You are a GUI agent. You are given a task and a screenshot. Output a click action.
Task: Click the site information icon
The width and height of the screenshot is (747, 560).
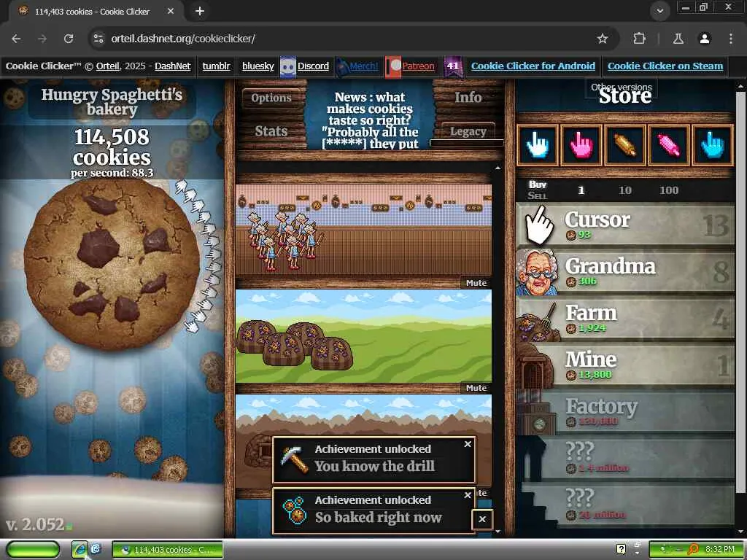click(98, 39)
